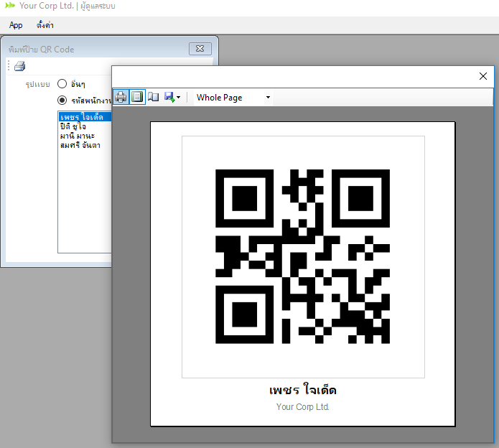Select สมศรี จันตา in employee list
The image size is (499, 448).
(x=80, y=146)
